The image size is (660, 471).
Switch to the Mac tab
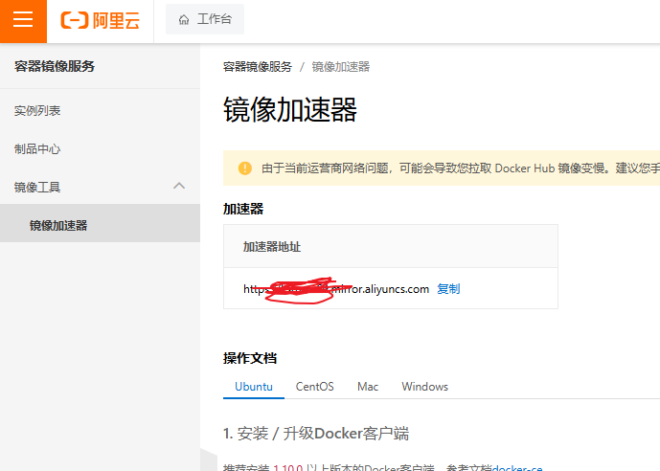(x=367, y=386)
